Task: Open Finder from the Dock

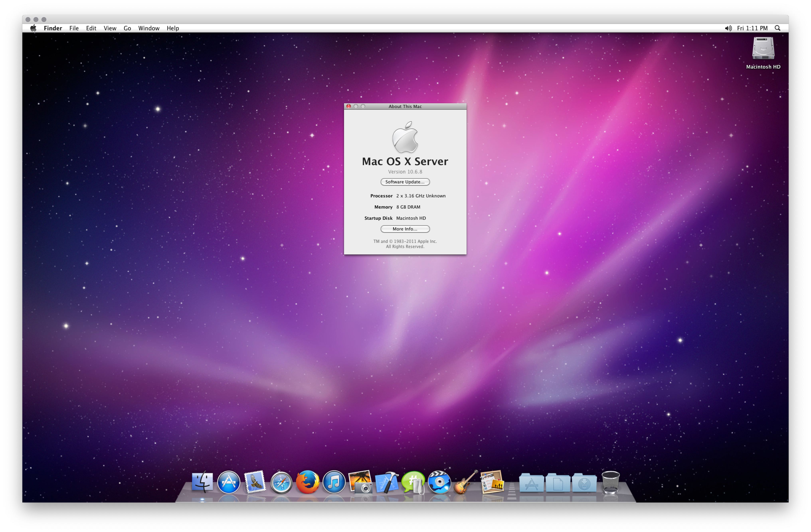Action: (x=202, y=482)
